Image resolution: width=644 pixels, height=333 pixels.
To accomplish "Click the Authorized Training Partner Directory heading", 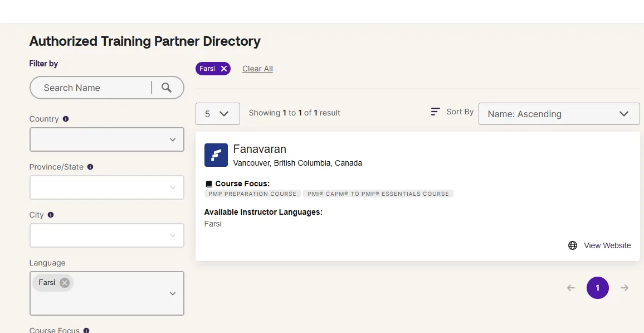I will coord(145,41).
